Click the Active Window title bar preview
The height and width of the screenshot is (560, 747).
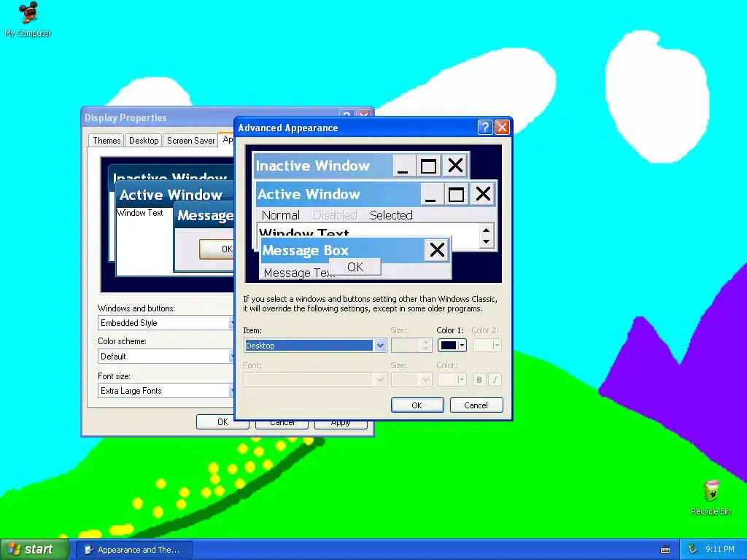337,194
